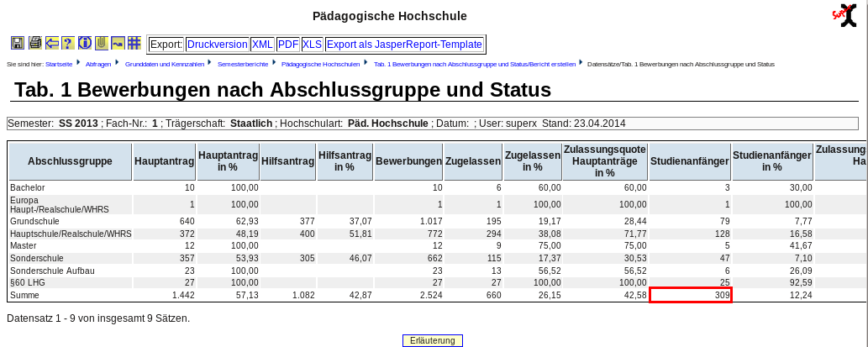This screenshot has height=347, width=868.
Task: Export the table as XML
Action: (x=262, y=45)
